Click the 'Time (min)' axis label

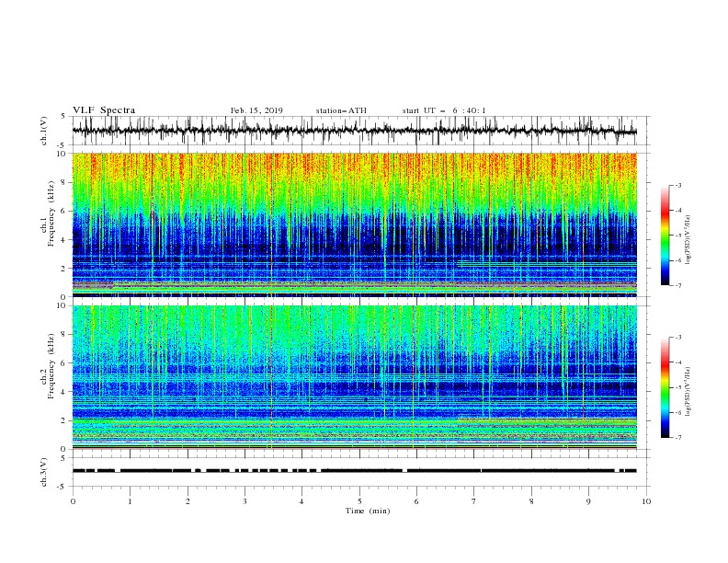pyautogui.click(x=368, y=511)
